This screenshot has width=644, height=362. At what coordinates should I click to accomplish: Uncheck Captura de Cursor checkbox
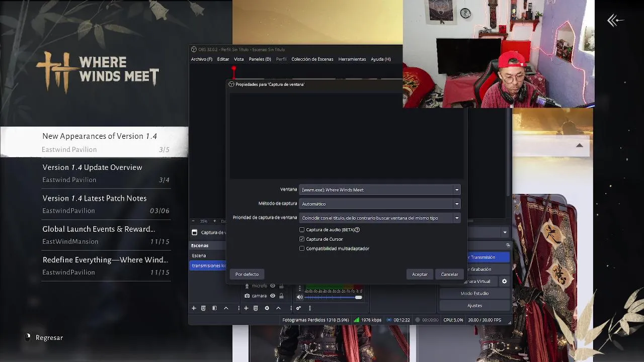click(x=302, y=239)
